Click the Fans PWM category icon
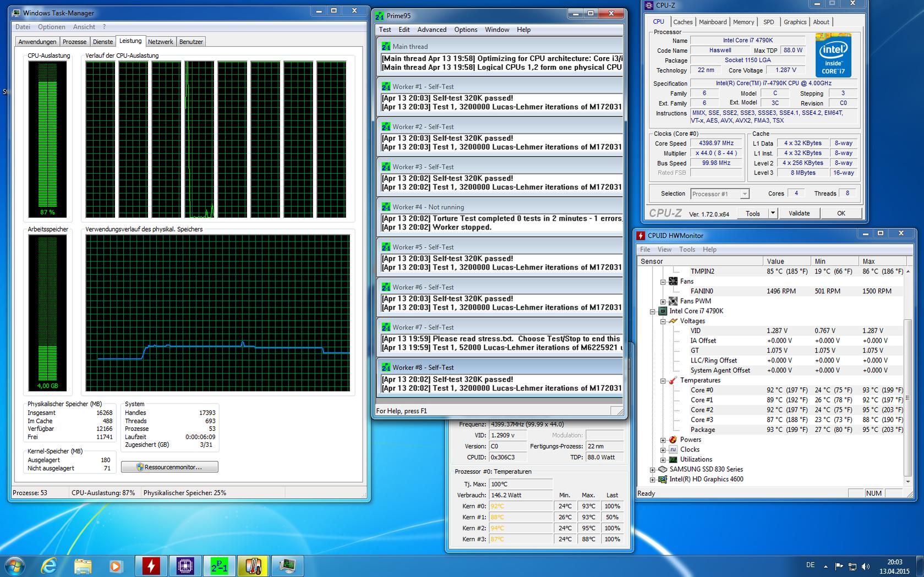Viewport: 924px width, 577px height. [x=673, y=301]
